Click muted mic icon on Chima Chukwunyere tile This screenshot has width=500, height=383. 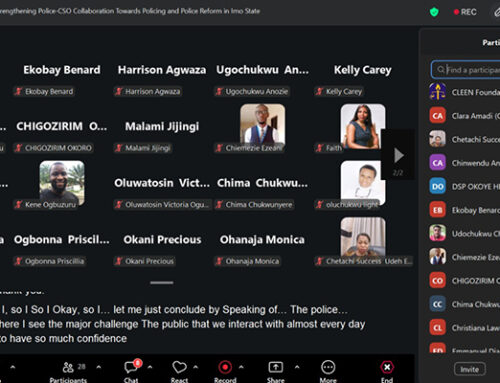219,205
